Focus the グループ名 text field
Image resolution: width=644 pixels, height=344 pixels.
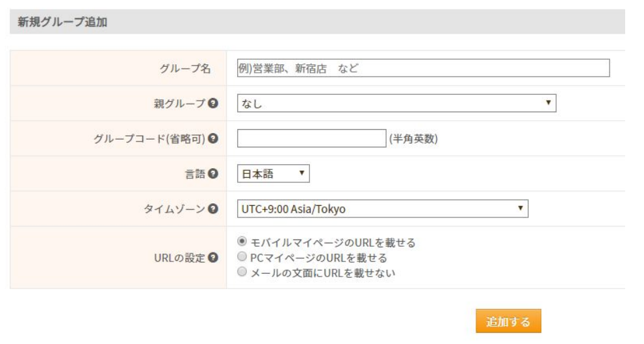pos(423,68)
